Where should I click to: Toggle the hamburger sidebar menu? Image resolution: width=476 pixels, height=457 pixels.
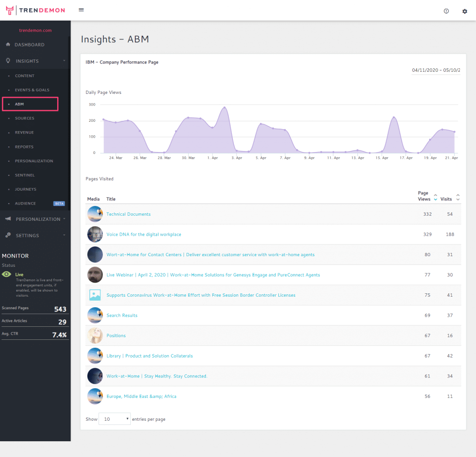click(81, 10)
